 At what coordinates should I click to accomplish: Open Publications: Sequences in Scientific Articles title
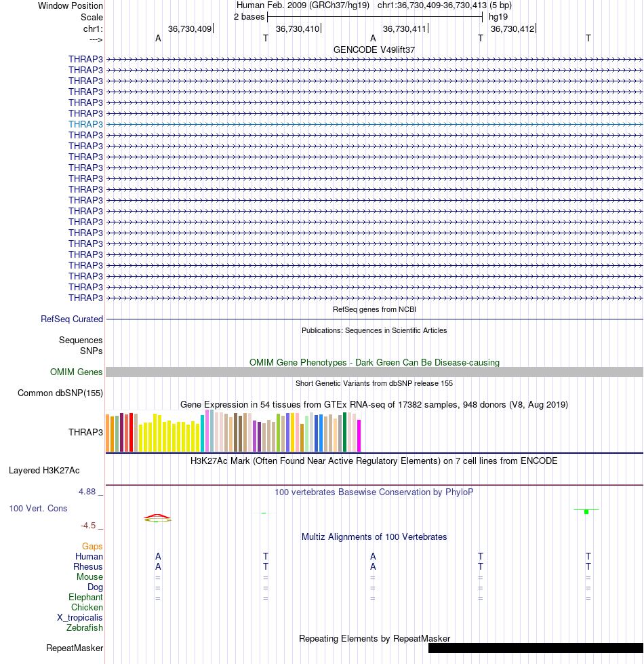coord(374,330)
